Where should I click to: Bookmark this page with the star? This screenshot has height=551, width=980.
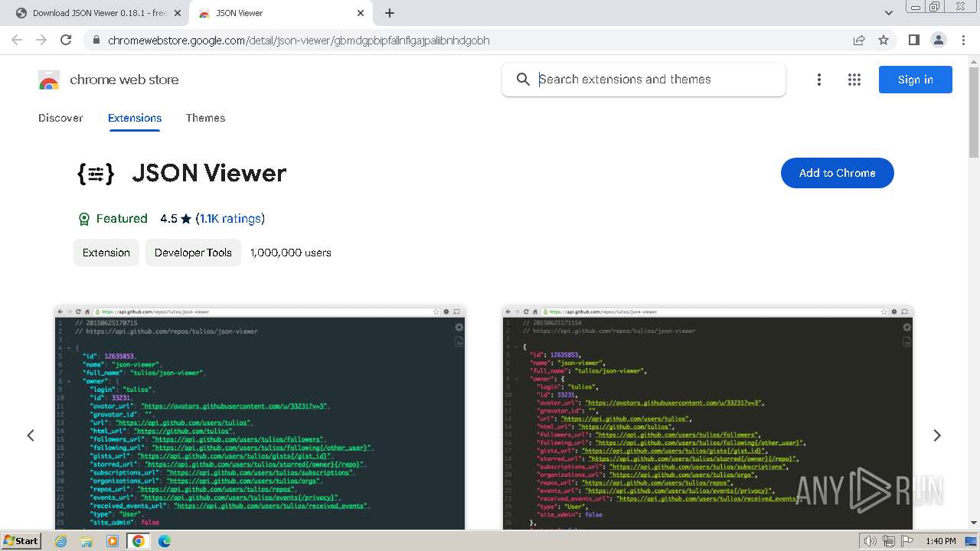[884, 40]
